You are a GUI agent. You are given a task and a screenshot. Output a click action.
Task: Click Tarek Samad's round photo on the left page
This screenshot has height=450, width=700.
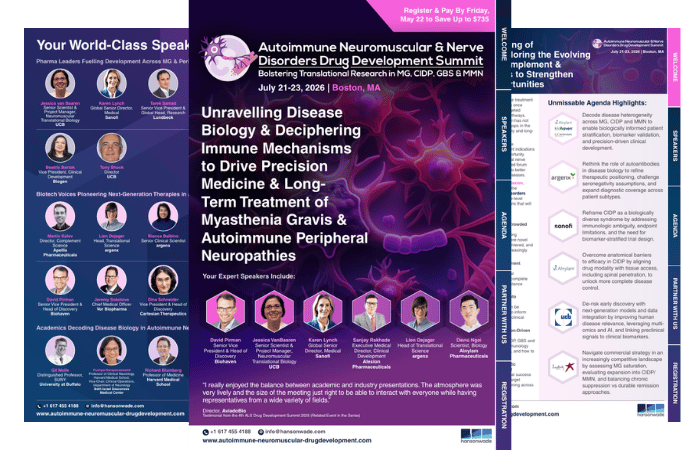pyautogui.click(x=163, y=83)
